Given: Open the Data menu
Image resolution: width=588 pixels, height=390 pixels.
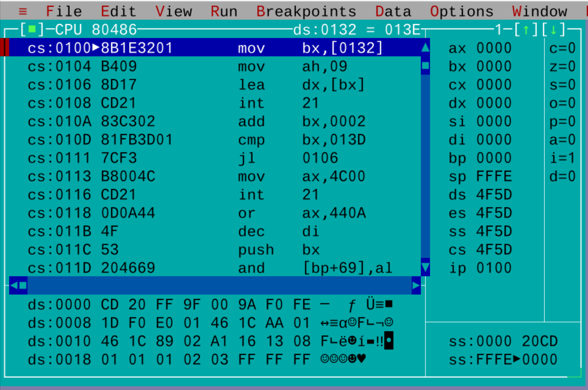Looking at the screenshot, I should tap(393, 11).
